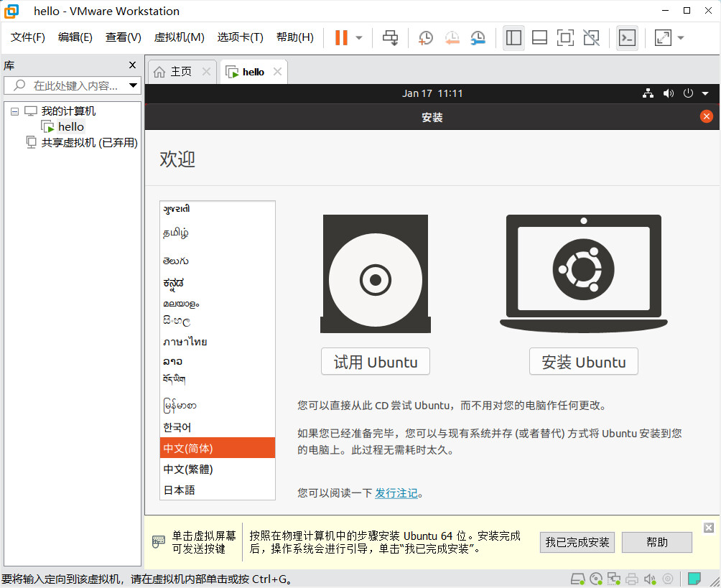Click the 我已完成安装 button

point(577,543)
